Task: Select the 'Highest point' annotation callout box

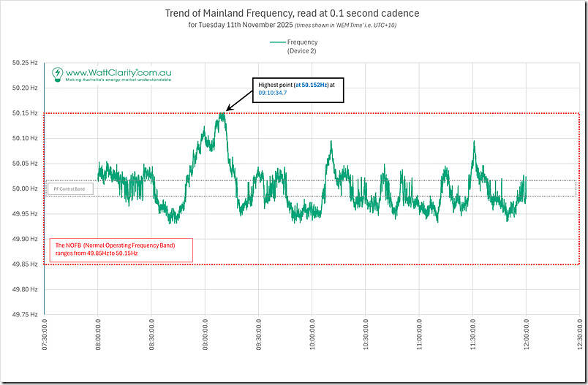Action: tap(297, 89)
